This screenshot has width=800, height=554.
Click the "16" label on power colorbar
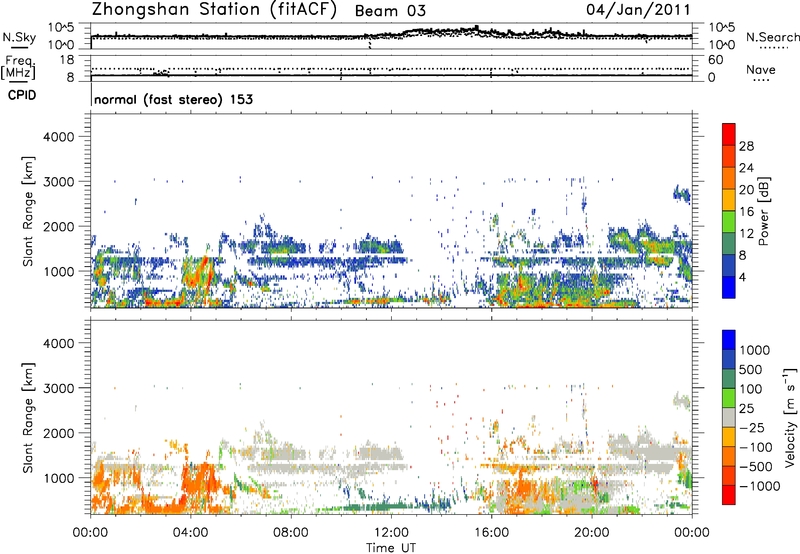746,212
